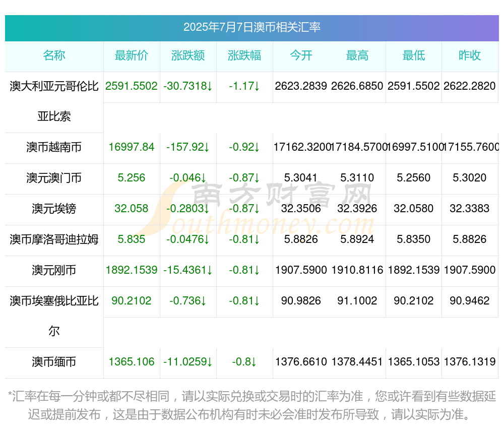Screen dimensions: 504x430
Task: Select previous close 32.3383
Action: pyautogui.click(x=470, y=208)
